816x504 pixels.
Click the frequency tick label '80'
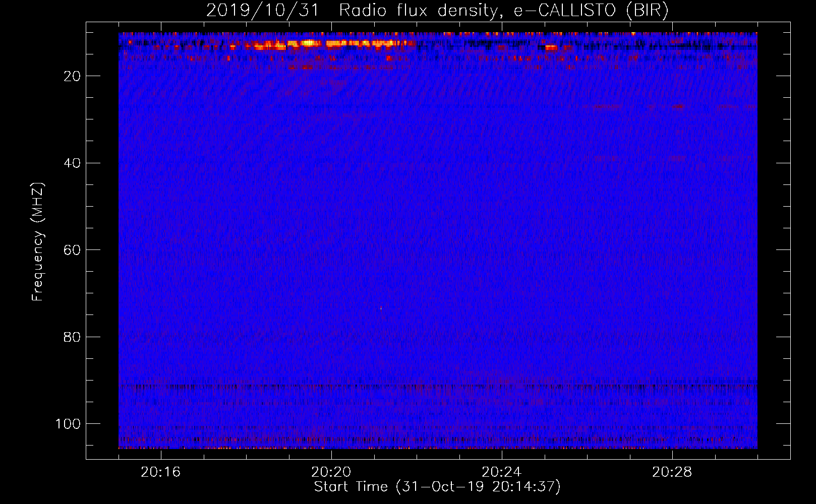pos(73,337)
